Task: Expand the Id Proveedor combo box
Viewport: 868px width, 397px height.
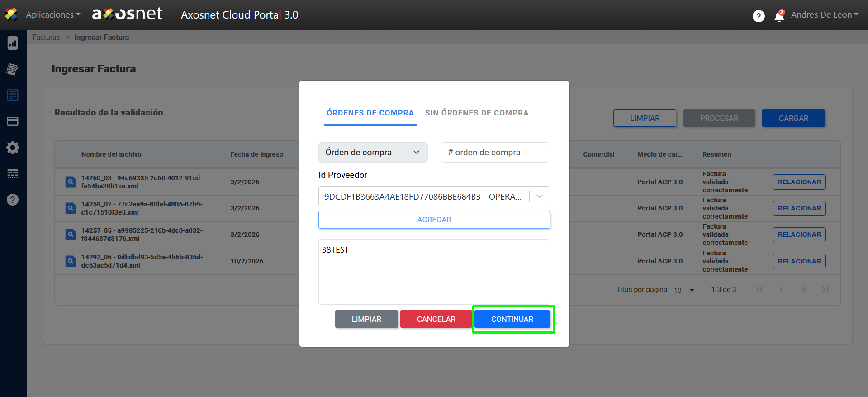Action: point(539,196)
